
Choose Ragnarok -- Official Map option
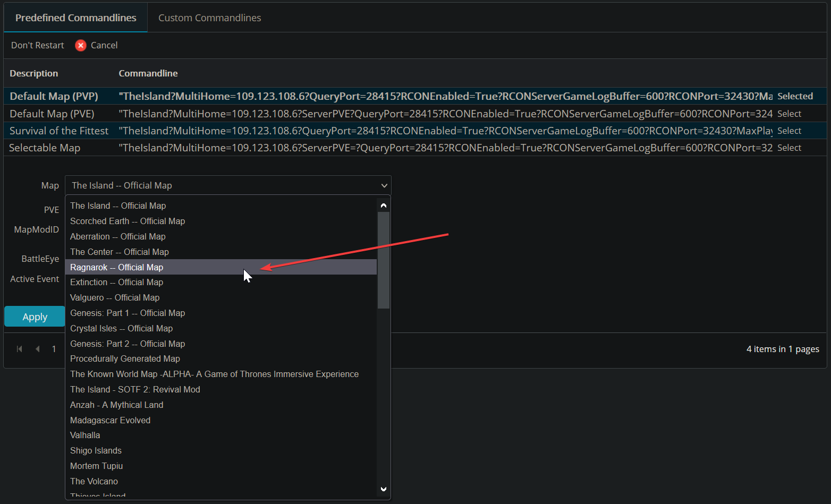[117, 267]
